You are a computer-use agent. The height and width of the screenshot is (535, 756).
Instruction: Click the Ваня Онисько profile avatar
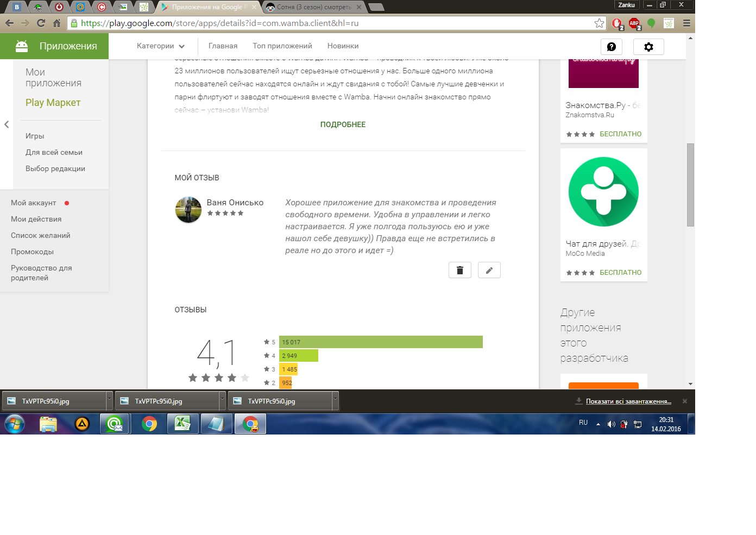click(x=188, y=210)
